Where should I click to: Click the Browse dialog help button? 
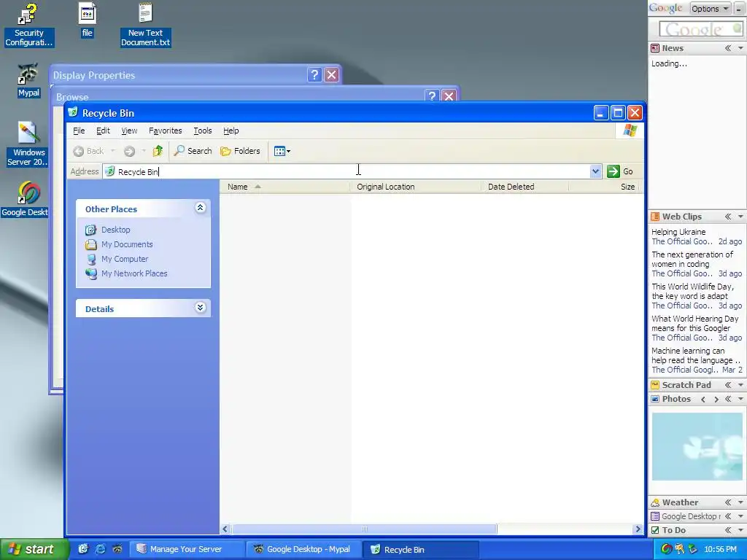pos(432,96)
